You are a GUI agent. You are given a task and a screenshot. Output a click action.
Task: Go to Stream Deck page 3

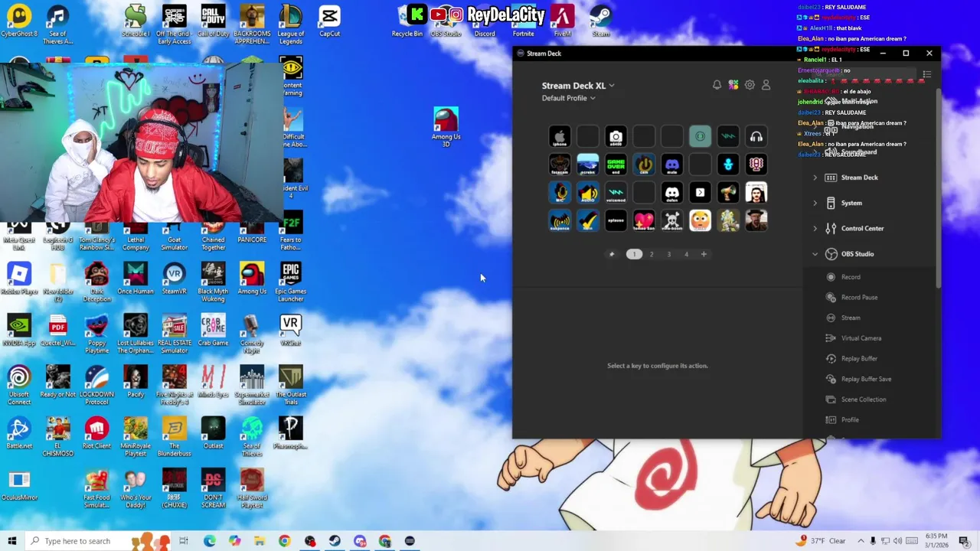669,254
